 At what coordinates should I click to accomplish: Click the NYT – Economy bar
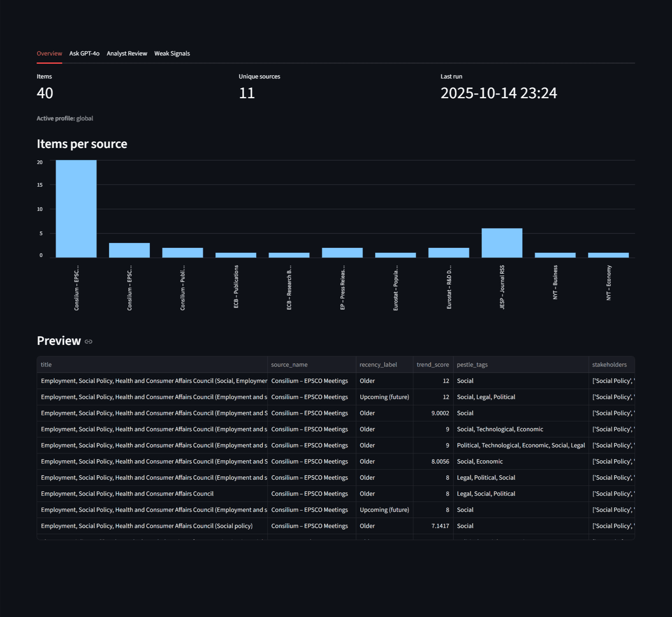608,255
